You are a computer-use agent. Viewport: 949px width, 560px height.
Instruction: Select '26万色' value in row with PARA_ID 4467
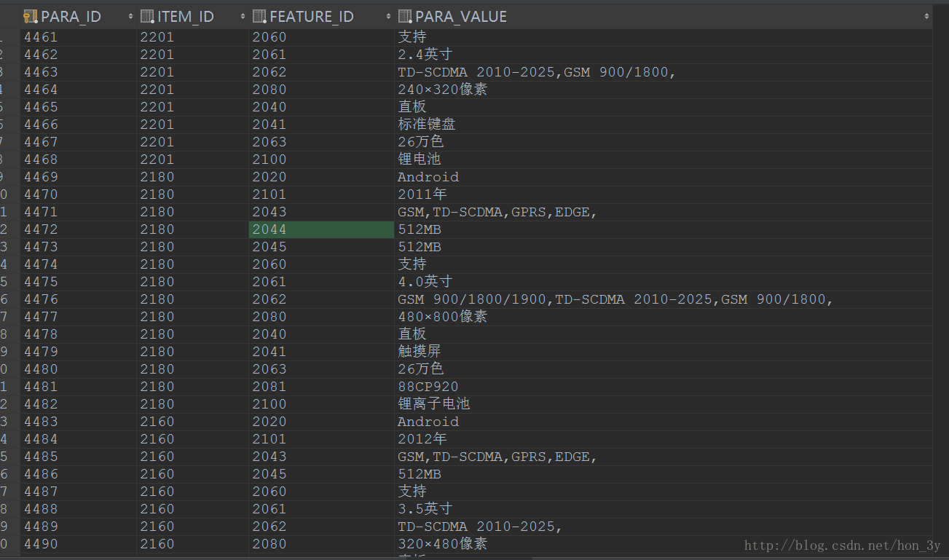click(663, 142)
